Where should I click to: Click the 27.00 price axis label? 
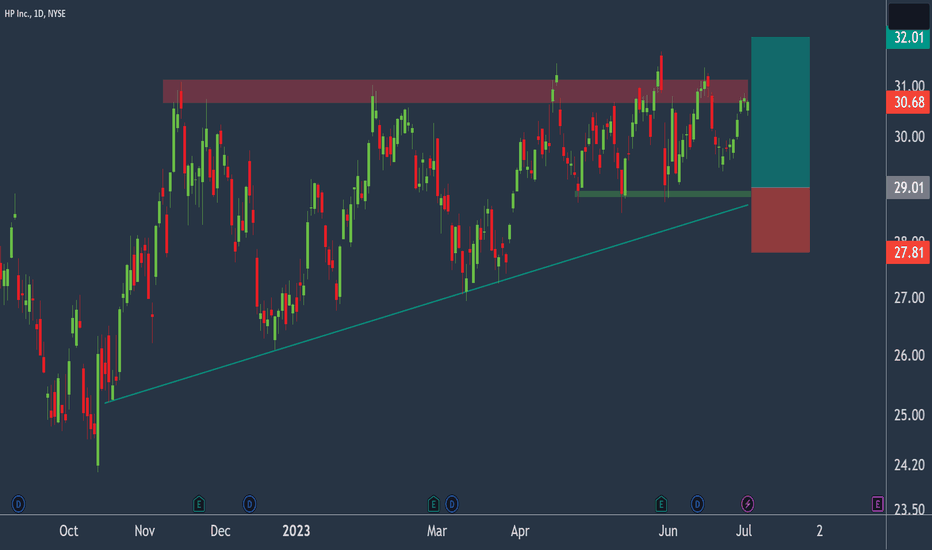(x=909, y=298)
